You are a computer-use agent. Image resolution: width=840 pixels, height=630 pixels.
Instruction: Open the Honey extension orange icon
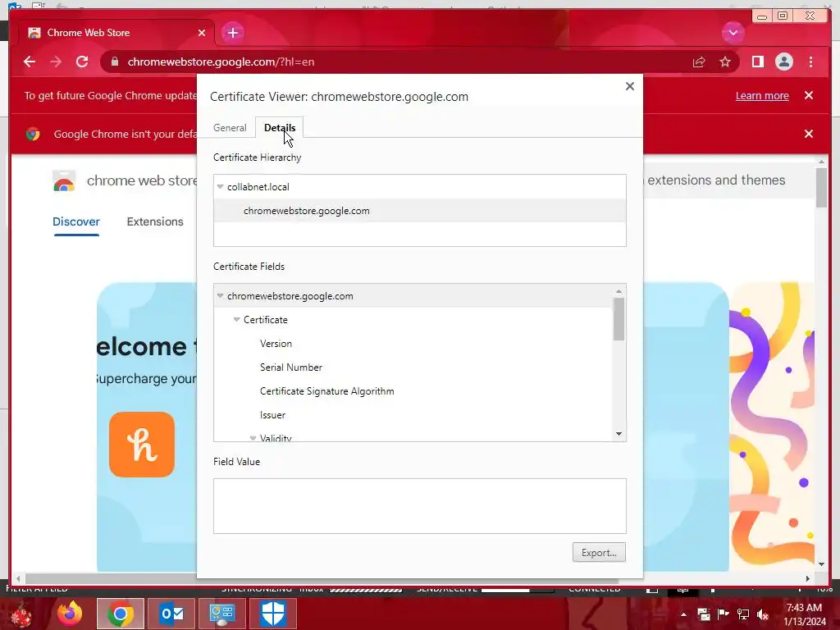coord(141,444)
